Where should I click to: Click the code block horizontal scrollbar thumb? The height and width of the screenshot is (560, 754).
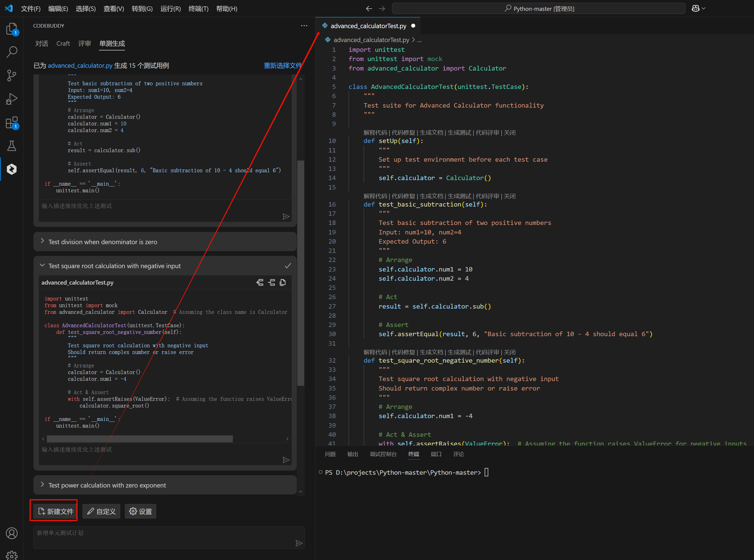(x=140, y=439)
